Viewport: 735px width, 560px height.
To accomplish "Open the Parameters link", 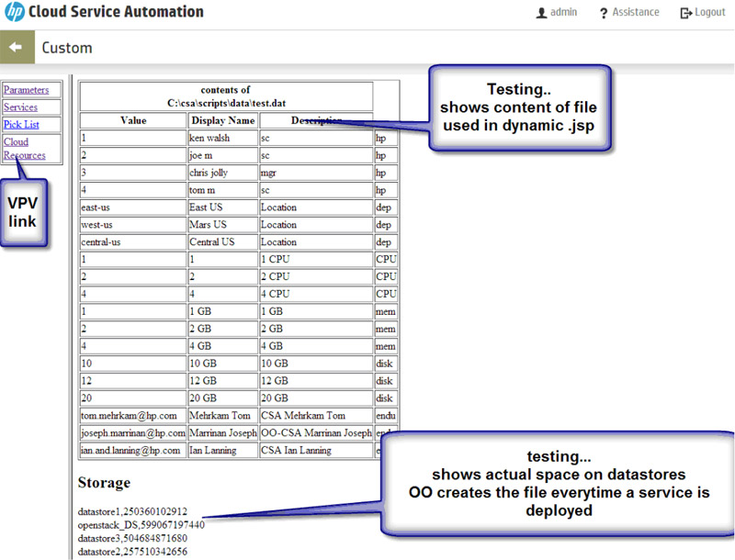I will tap(27, 89).
